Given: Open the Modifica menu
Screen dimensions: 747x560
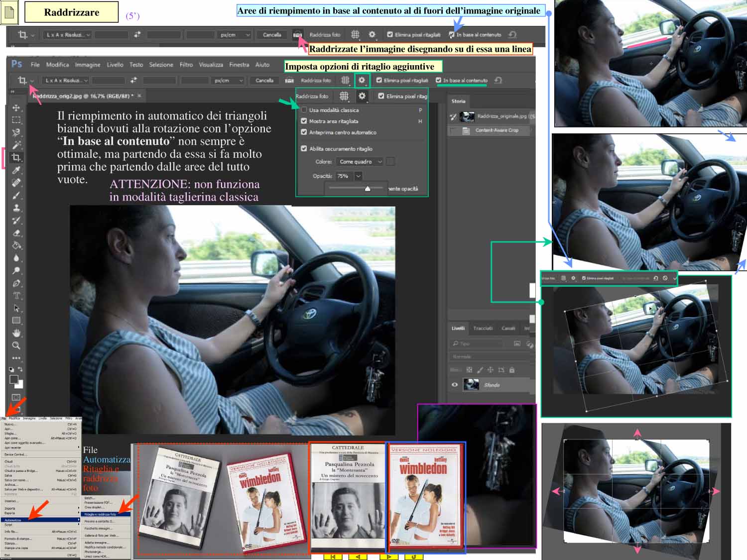Looking at the screenshot, I should (x=58, y=65).
